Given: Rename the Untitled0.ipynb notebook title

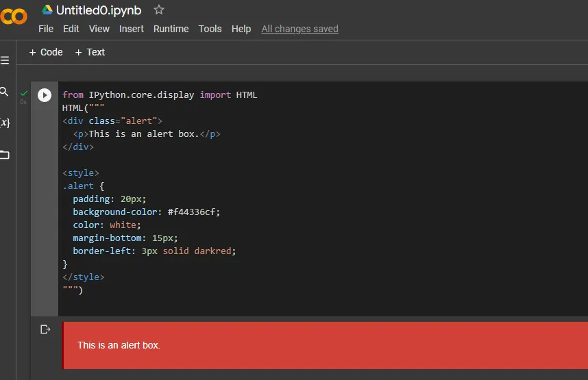Looking at the screenshot, I should click(99, 10).
